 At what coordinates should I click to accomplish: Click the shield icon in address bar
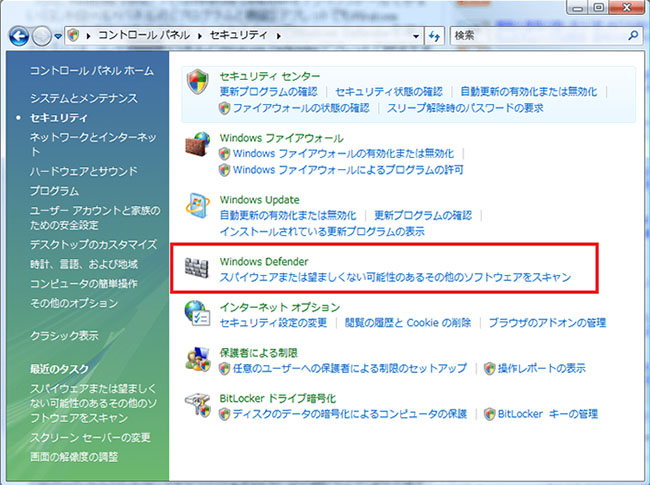pyautogui.click(x=73, y=36)
